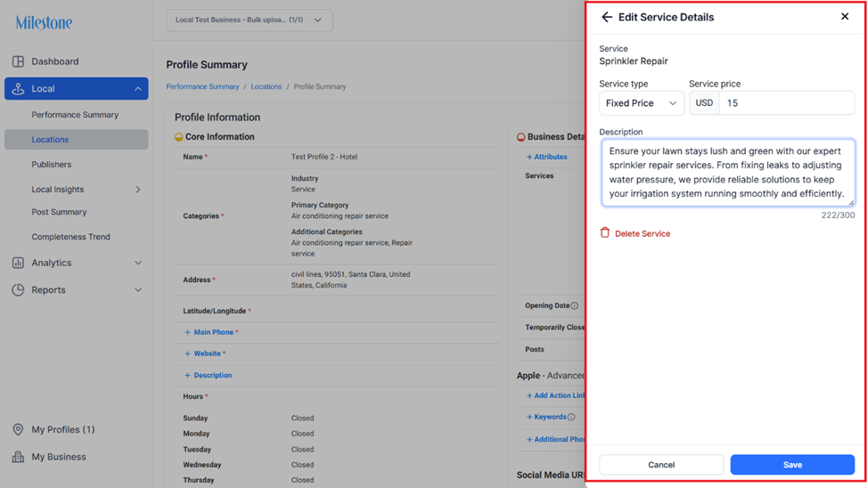Close the Edit Service Details panel
Viewport: 868px width, 488px height.
tap(845, 17)
